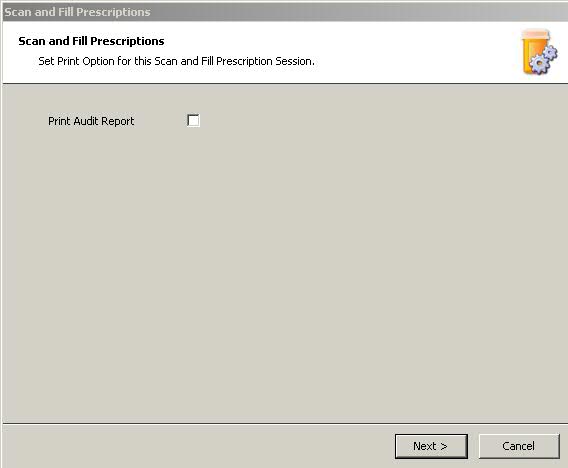Screen dimensions: 568x468
Task: Select the white wizard header banner
Action: tap(285, 52)
